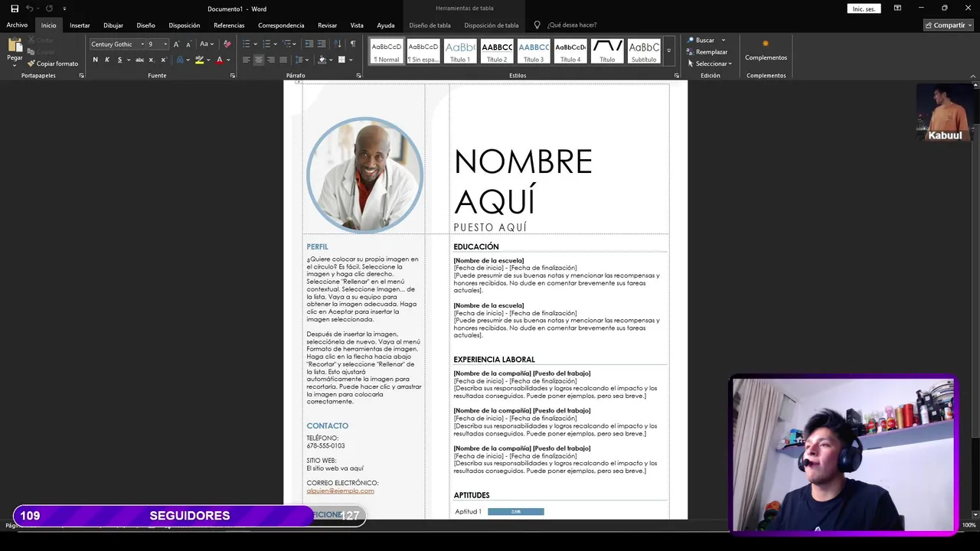The width and height of the screenshot is (980, 551).
Task: Open the font size 9 dropdown
Action: click(x=165, y=44)
